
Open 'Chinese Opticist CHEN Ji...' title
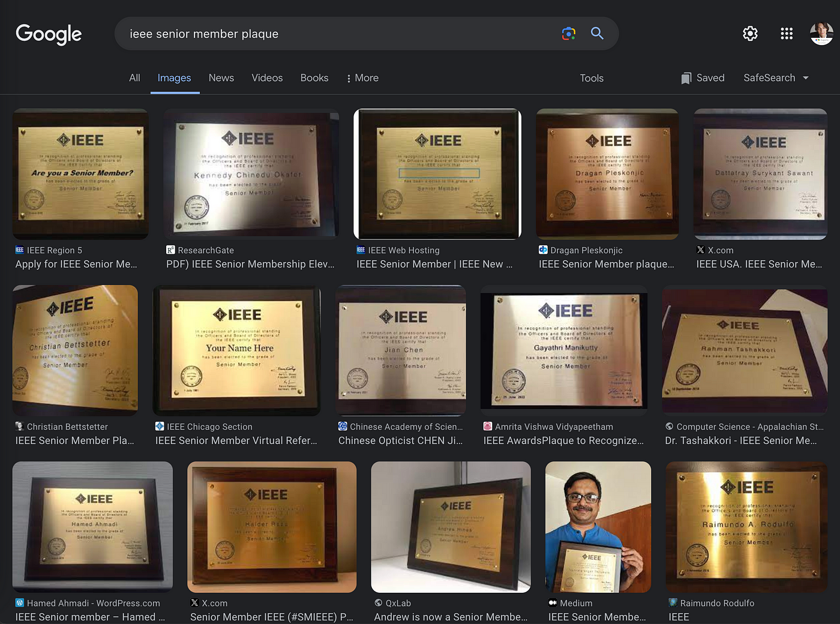click(x=400, y=440)
